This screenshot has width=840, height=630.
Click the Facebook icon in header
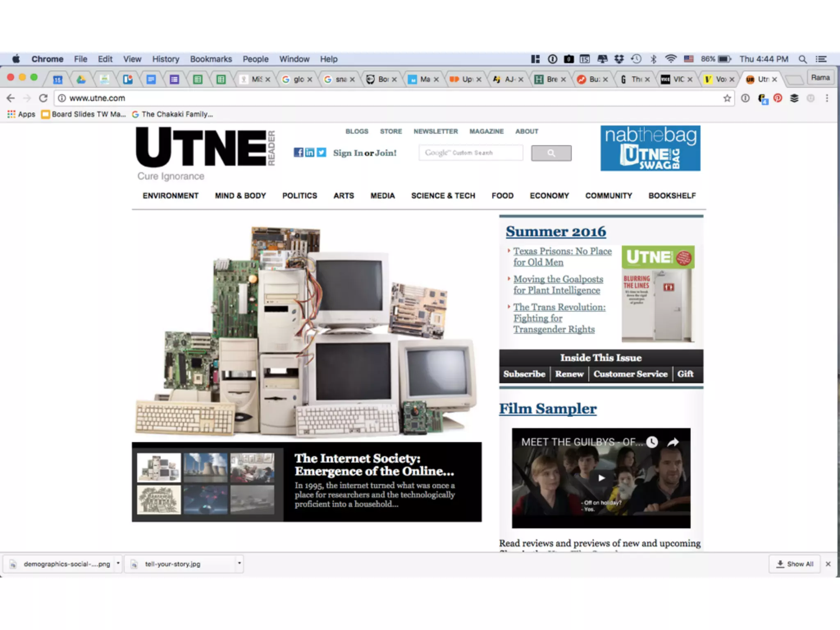tap(298, 153)
